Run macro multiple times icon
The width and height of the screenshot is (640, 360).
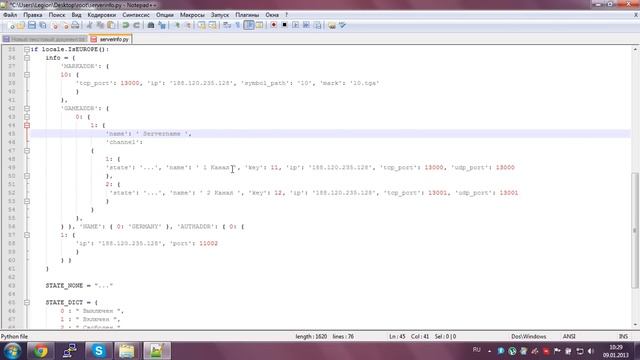point(306,25)
